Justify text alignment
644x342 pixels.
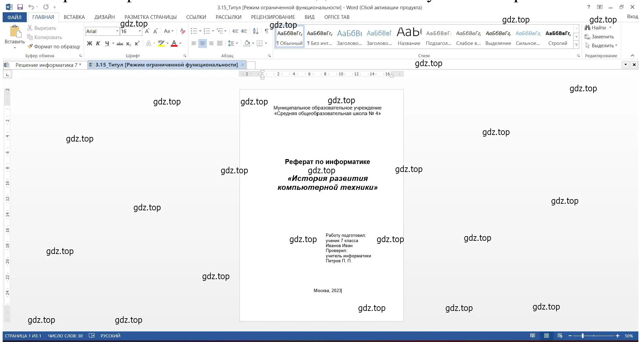[x=220, y=43]
